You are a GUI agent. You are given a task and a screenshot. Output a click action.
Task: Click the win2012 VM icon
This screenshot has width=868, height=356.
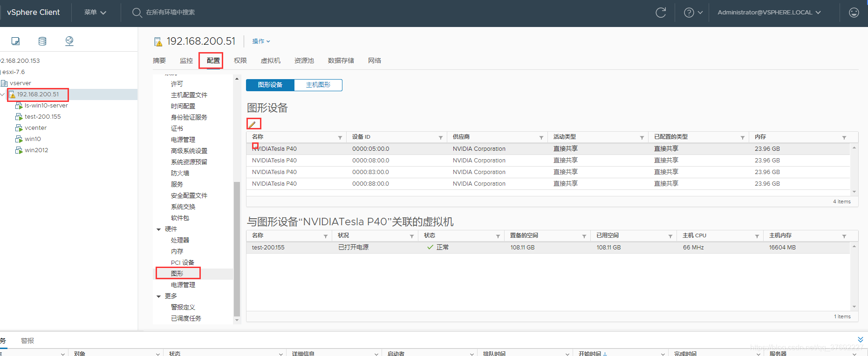click(x=19, y=150)
